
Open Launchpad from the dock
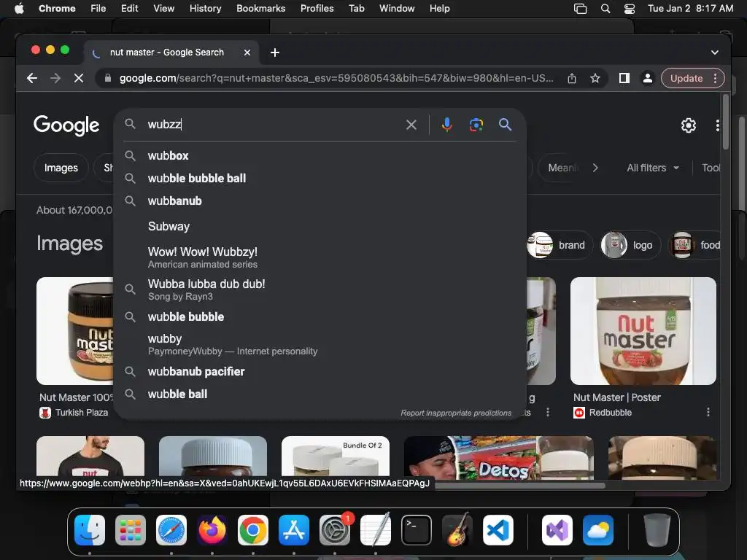[x=131, y=530]
